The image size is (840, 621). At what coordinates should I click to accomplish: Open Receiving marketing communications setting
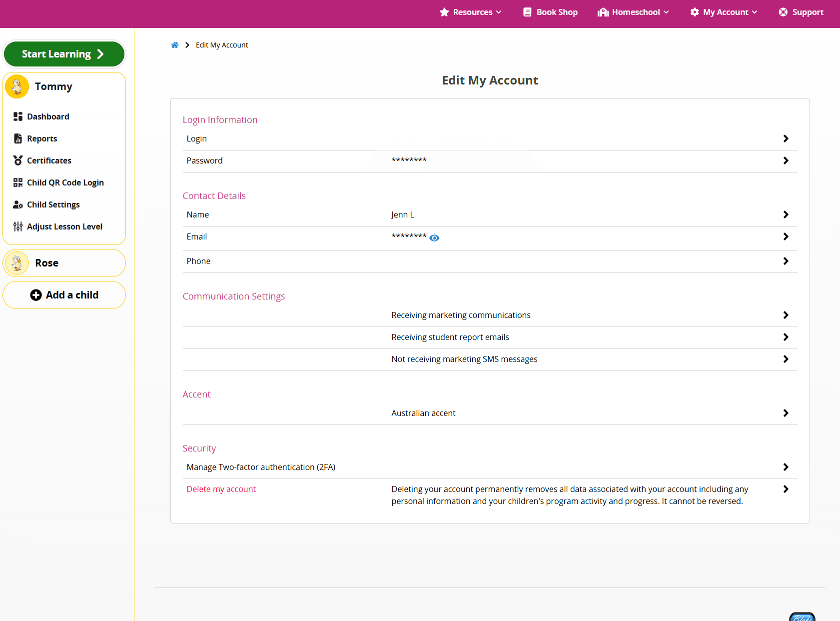click(490, 315)
